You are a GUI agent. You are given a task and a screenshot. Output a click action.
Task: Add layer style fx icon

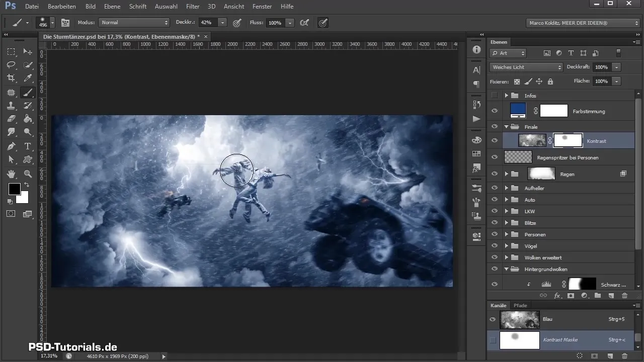557,296
